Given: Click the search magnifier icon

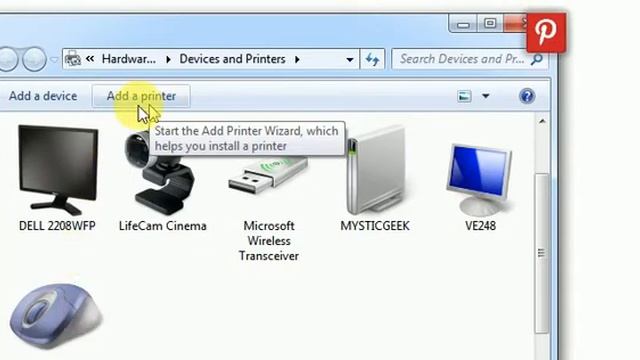Looking at the screenshot, I should [537, 60].
